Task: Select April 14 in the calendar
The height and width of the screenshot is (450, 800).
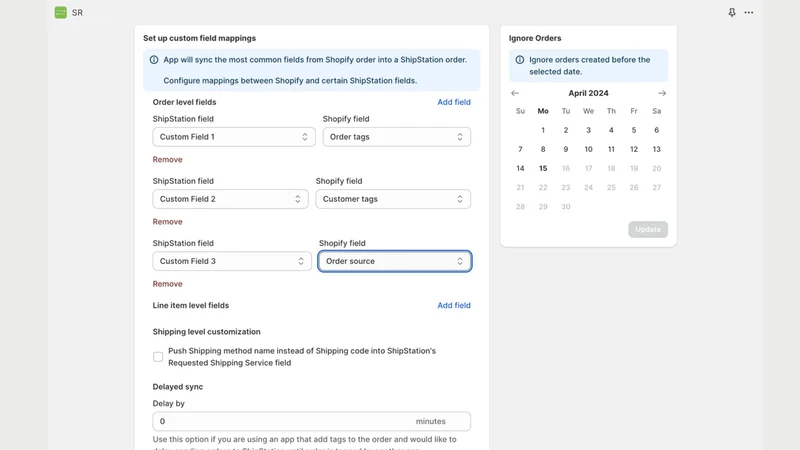Action: [520, 168]
